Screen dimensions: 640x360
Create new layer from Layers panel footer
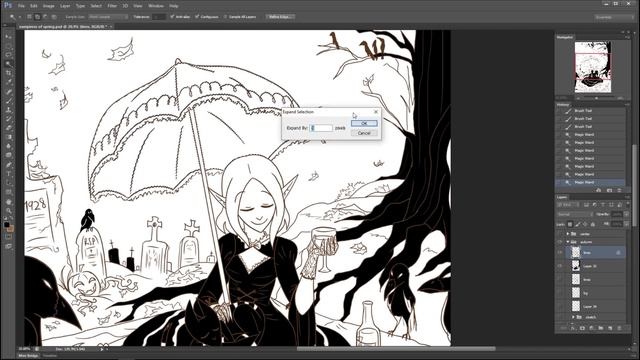pos(610,328)
